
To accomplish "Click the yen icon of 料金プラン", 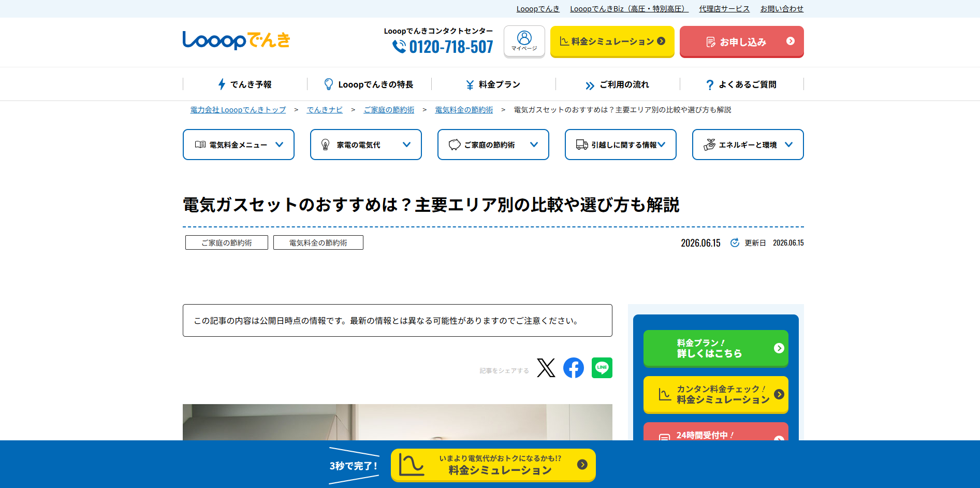I will pos(470,85).
